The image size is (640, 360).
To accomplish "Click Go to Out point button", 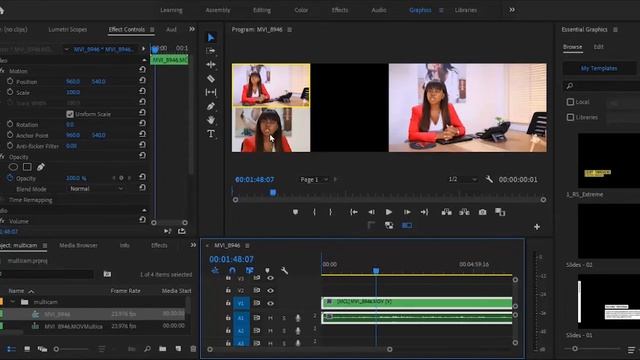I will click(424, 212).
